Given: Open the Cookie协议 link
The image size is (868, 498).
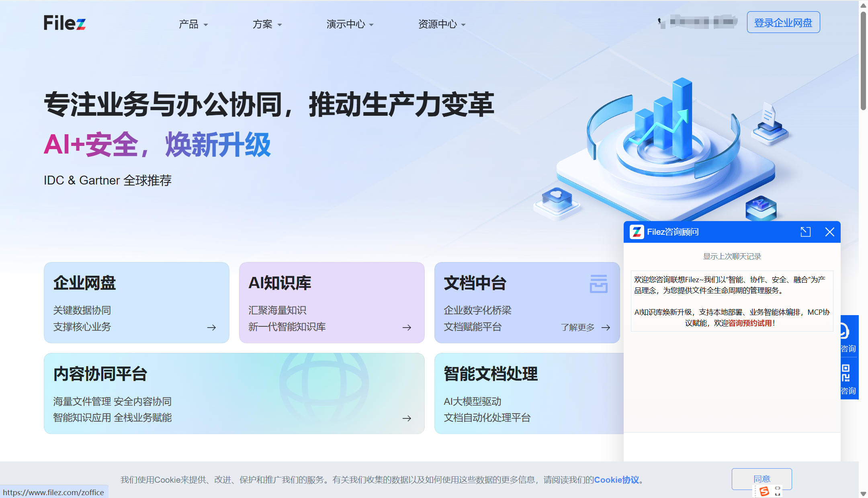Looking at the screenshot, I should click(616, 480).
